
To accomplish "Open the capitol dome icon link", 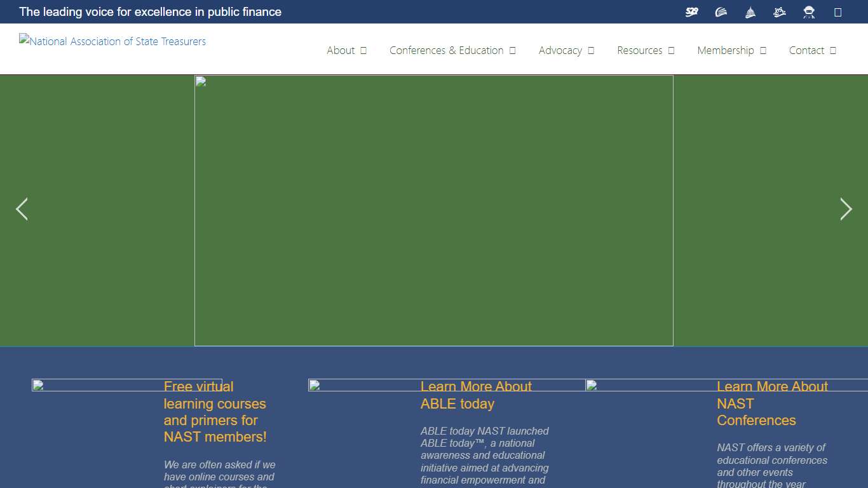I will click(x=750, y=12).
